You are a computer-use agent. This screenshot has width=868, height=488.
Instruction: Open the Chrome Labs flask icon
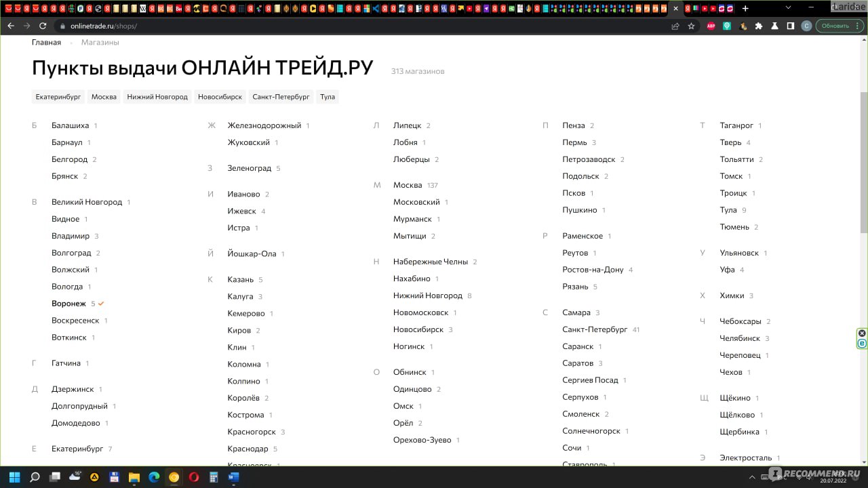(774, 26)
